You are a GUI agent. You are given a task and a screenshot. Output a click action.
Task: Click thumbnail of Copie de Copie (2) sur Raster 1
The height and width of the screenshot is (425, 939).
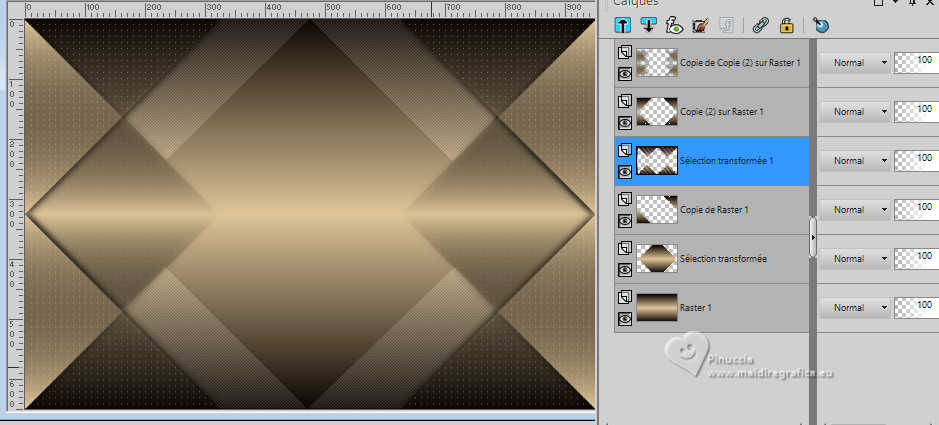click(x=657, y=62)
